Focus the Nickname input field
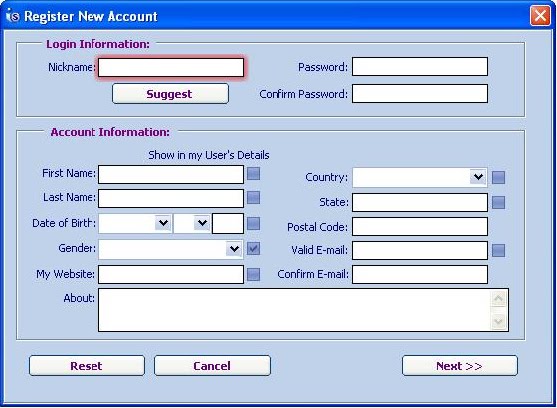557x408 pixels. pos(171,67)
